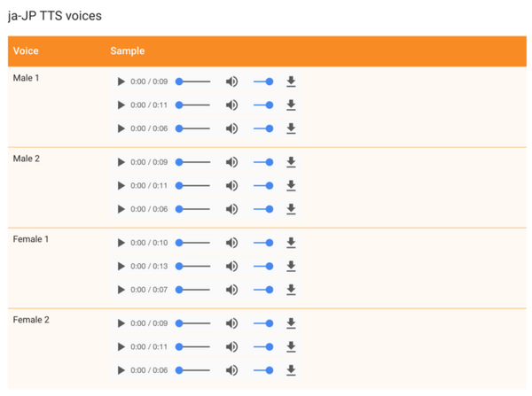The image size is (532, 396).
Task: Download the last Female 2 sample
Action: [291, 370]
